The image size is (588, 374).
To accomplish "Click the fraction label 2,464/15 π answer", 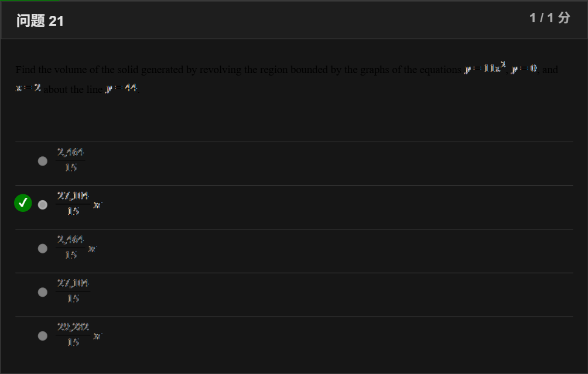I will click(x=76, y=247).
